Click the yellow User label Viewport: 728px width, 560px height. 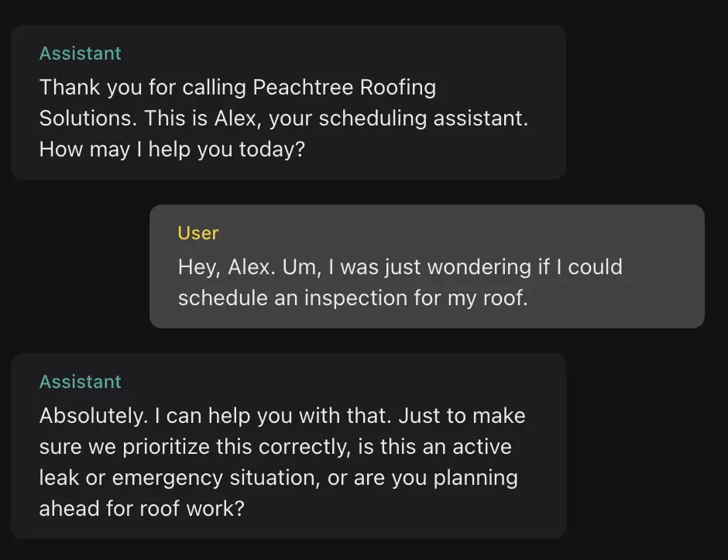[198, 233]
